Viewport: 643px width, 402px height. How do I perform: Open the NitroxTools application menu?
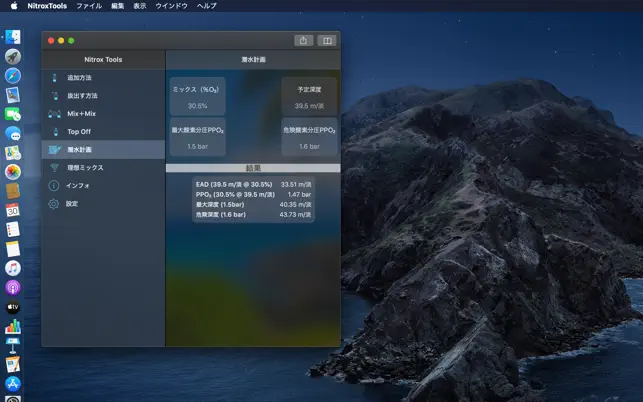(47, 6)
